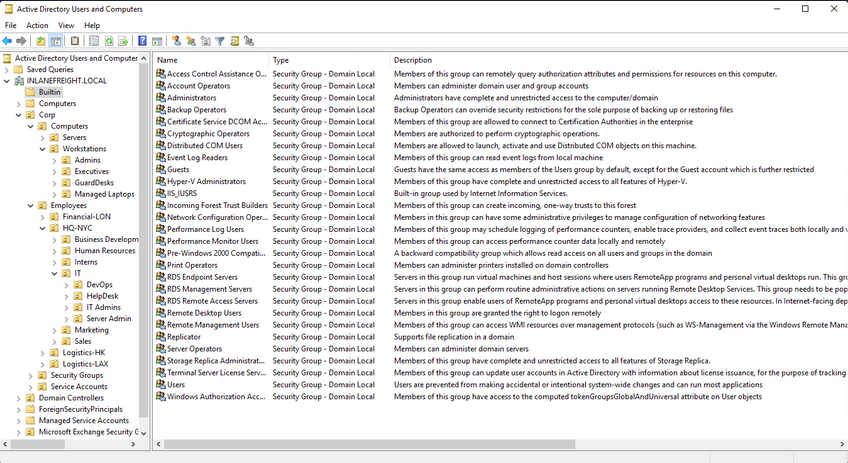Click the tree pane horizontal scrollbar
The height and width of the screenshot is (463, 848).
[x=70, y=446]
